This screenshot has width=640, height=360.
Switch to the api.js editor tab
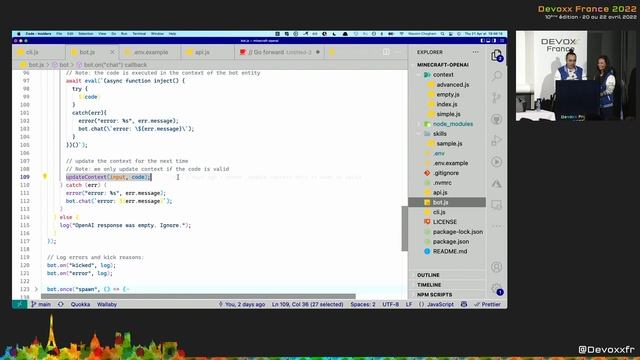(202, 52)
